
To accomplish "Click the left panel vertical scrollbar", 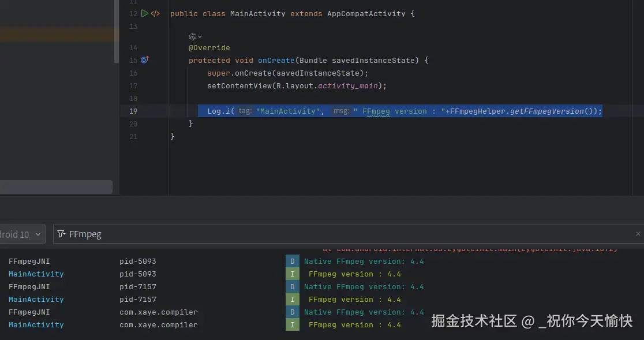I will [x=117, y=31].
